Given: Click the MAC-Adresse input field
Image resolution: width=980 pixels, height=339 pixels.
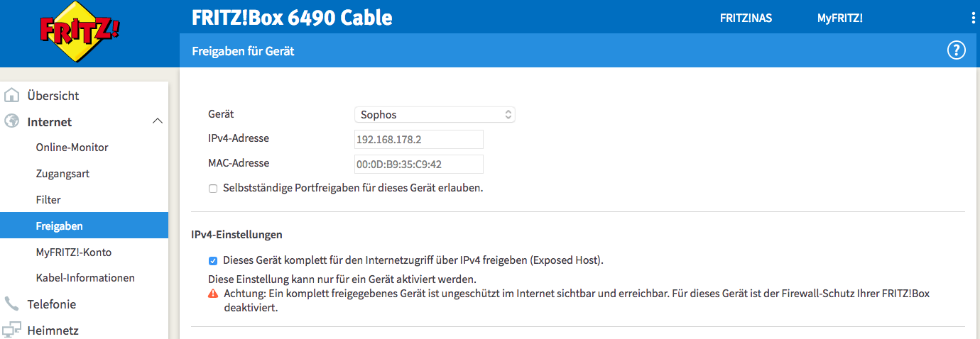Looking at the screenshot, I should pos(418,164).
